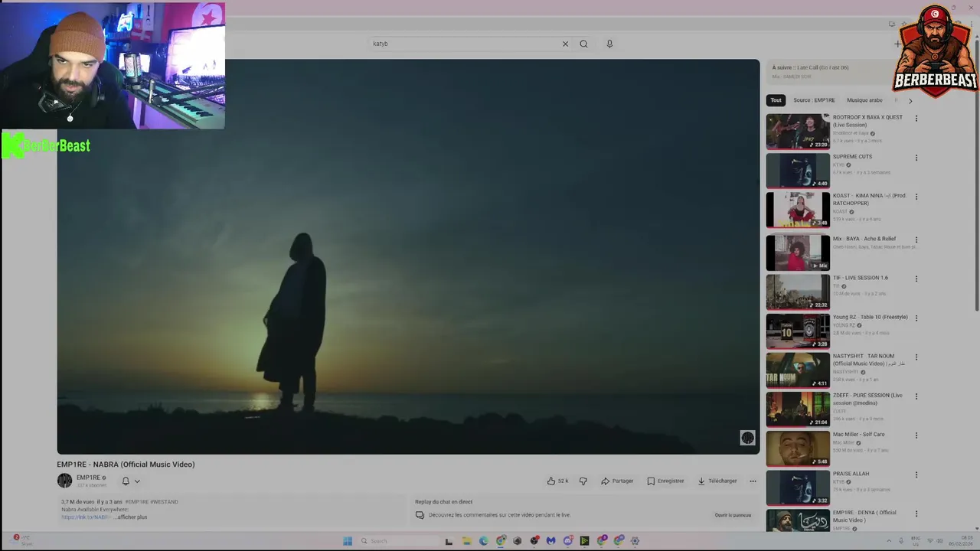
Task: Open EMP1RE channel name link
Action: [88, 478]
